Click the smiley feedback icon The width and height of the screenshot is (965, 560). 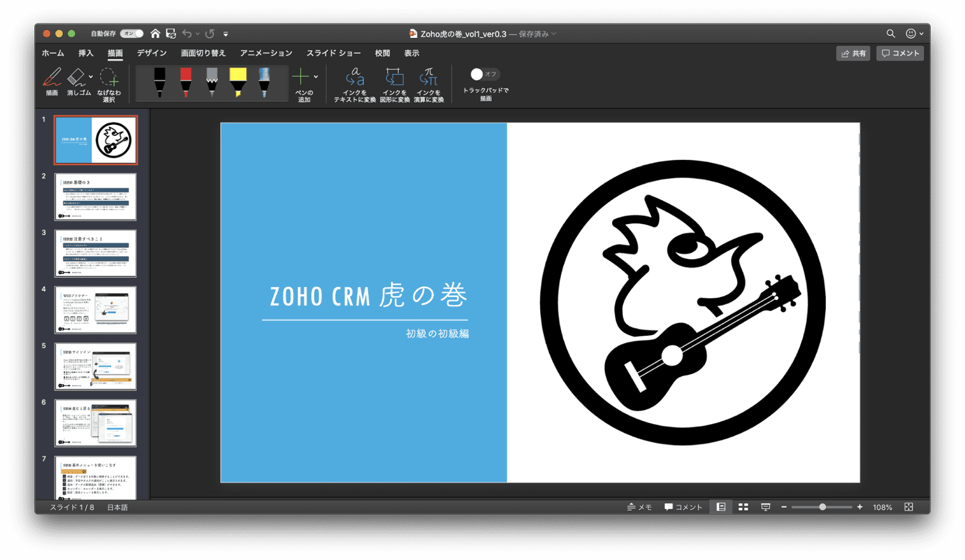pyautogui.click(x=911, y=34)
